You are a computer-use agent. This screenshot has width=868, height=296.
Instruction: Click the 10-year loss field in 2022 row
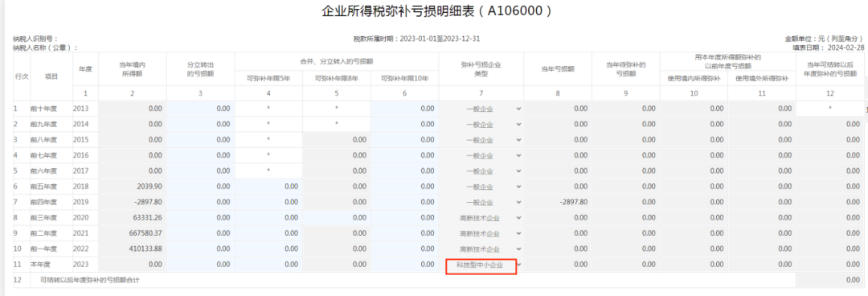404,249
